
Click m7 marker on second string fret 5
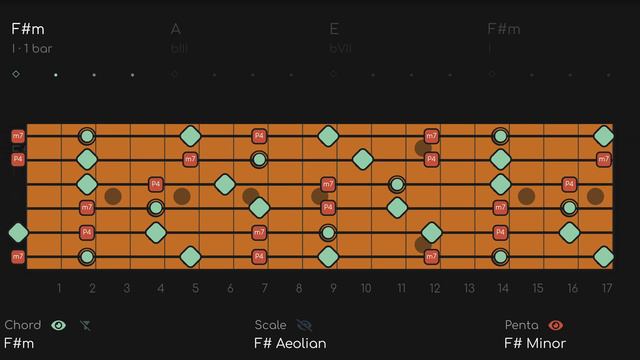tap(190, 159)
